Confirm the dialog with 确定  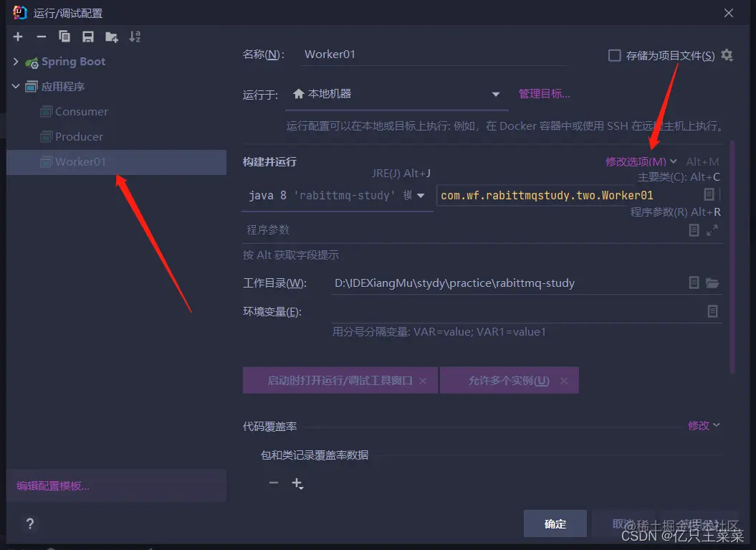point(555,523)
